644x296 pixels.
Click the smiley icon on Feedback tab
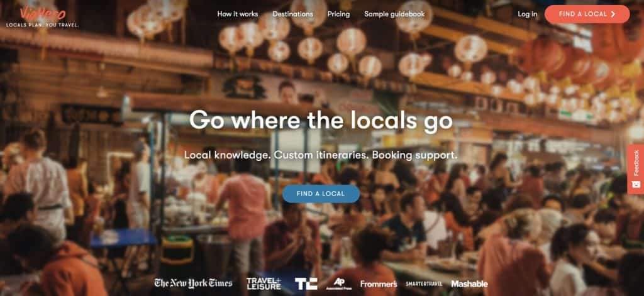click(636, 184)
